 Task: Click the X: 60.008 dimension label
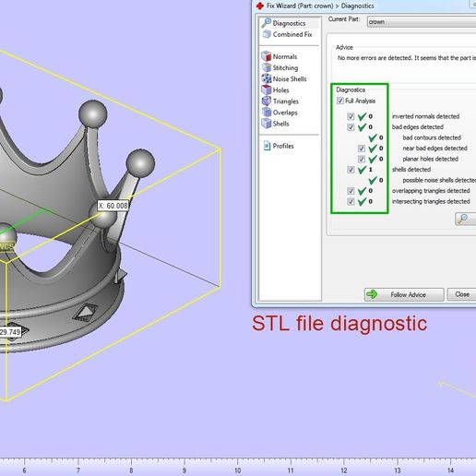(x=113, y=206)
